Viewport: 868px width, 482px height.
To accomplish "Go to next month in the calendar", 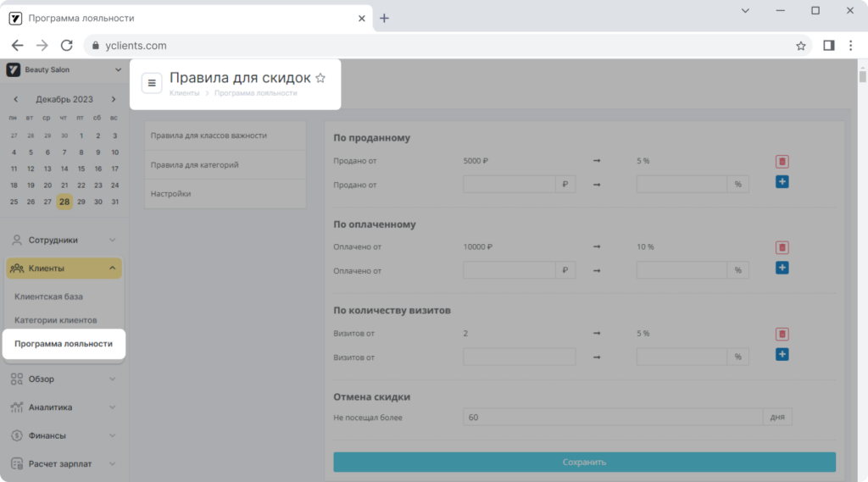I will click(114, 100).
